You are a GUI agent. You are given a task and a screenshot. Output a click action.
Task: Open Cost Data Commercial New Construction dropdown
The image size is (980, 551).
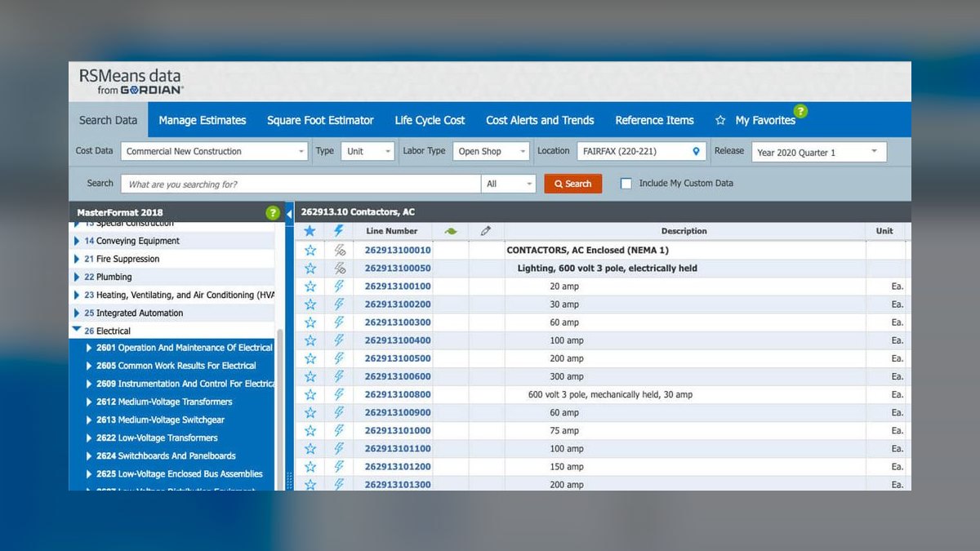[x=214, y=151]
